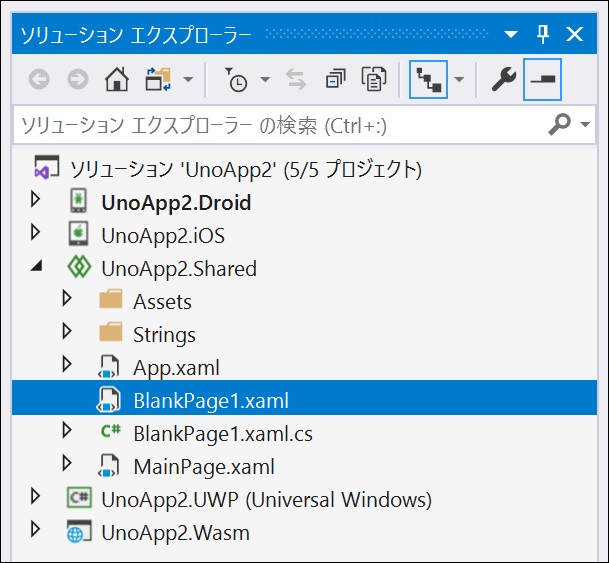Select UnoApp2.Wasm project name

click(176, 533)
